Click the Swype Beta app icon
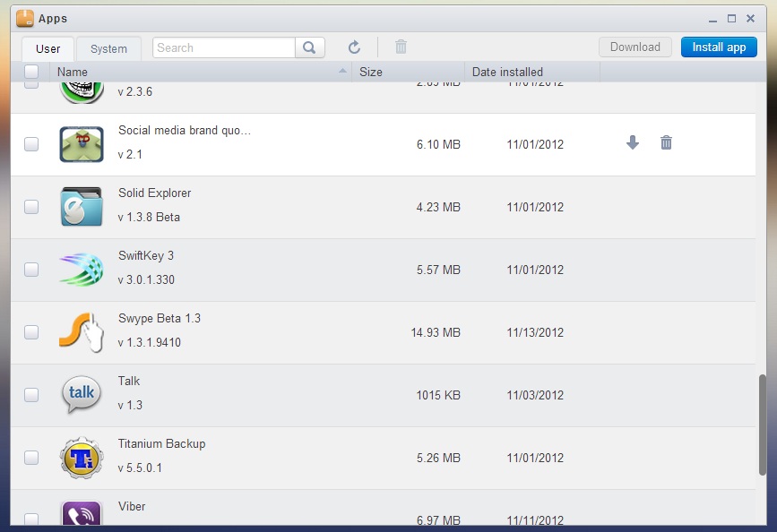The height and width of the screenshot is (532, 777). (x=81, y=331)
